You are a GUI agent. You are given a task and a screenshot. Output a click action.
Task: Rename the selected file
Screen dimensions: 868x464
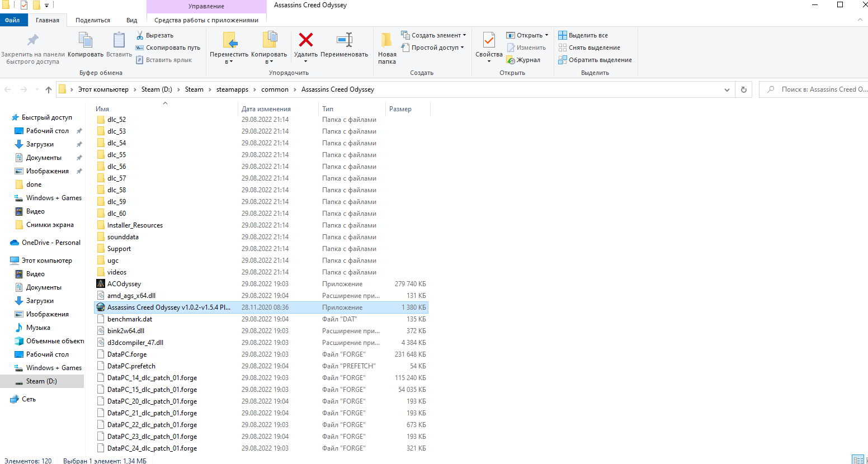click(345, 45)
